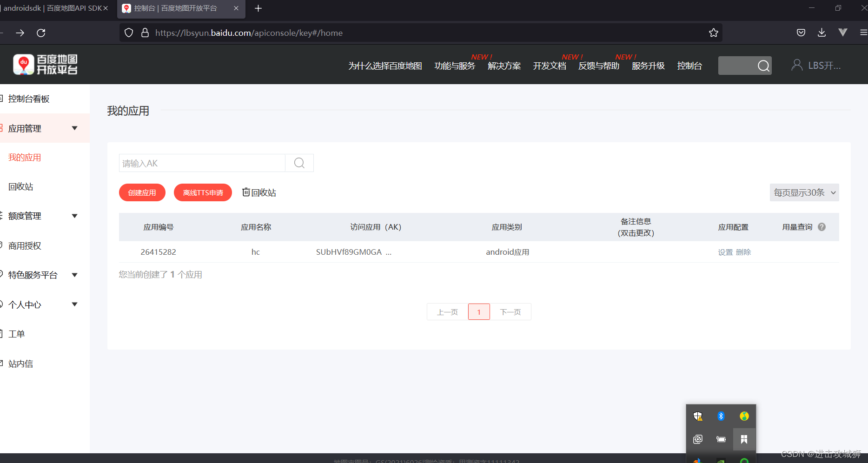Open Windows Security shield tray icon
The height and width of the screenshot is (463, 868).
[698, 416]
